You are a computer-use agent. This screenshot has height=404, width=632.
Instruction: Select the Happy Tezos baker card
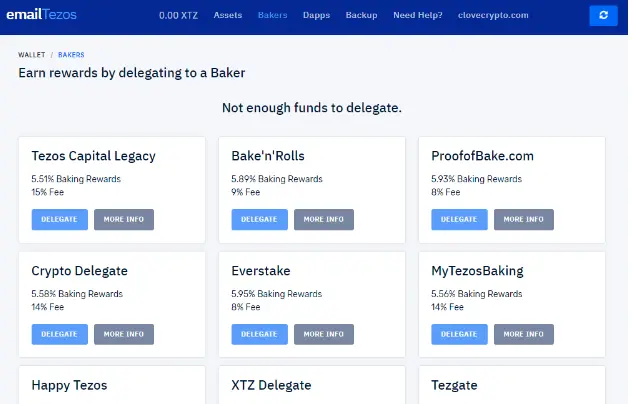[x=112, y=385]
